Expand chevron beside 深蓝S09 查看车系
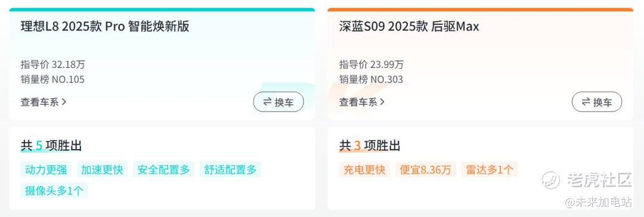The image size is (644, 217). (x=382, y=102)
